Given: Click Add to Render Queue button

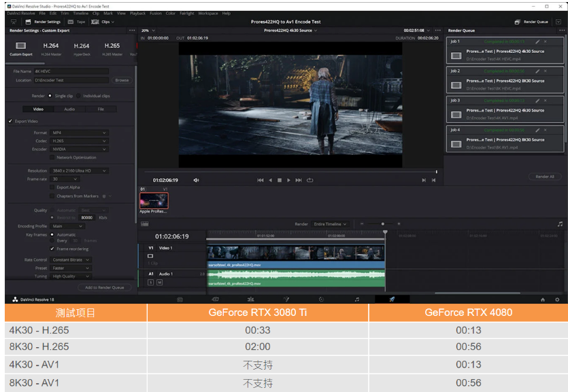Looking at the screenshot, I should 104,287.
